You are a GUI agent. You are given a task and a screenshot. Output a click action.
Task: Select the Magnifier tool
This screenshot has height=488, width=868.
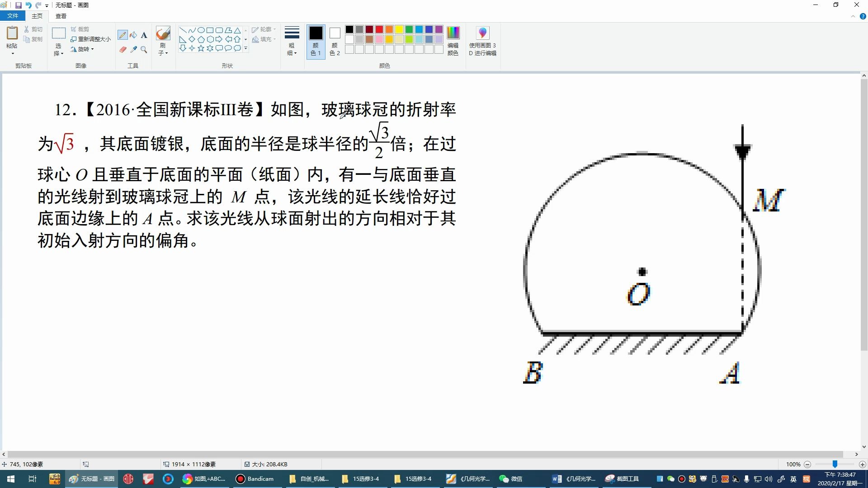click(x=144, y=49)
